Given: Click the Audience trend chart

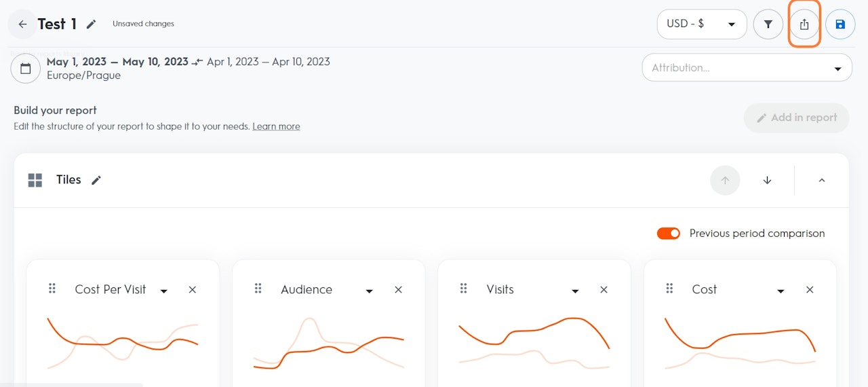Looking at the screenshot, I should (x=328, y=344).
